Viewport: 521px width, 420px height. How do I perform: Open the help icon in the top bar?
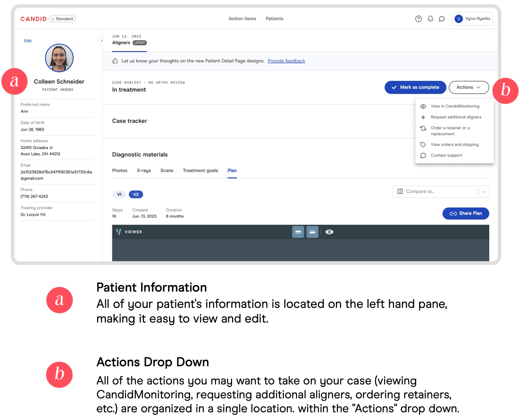418,19
